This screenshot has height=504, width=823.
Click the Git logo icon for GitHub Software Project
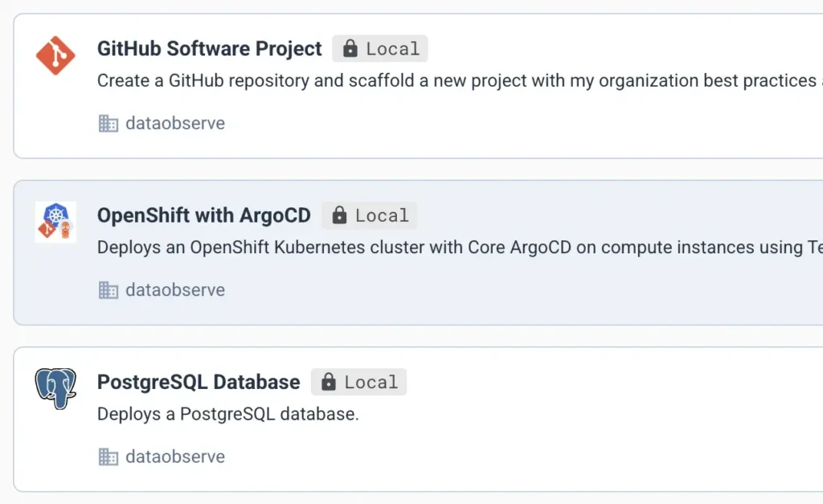coord(55,55)
